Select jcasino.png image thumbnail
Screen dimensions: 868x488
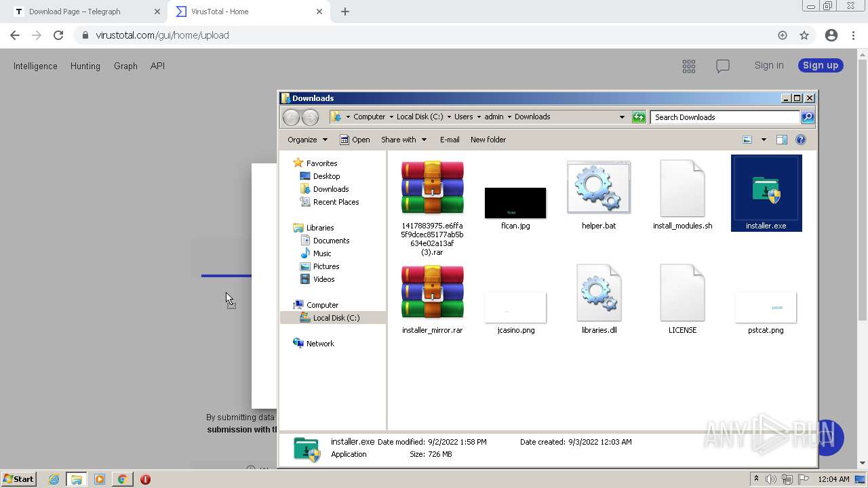(515, 307)
